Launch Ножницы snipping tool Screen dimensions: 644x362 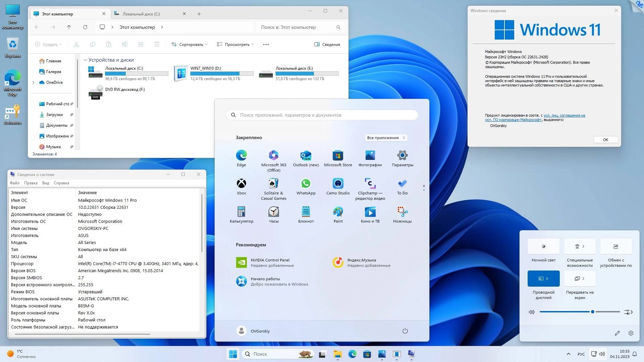(402, 215)
